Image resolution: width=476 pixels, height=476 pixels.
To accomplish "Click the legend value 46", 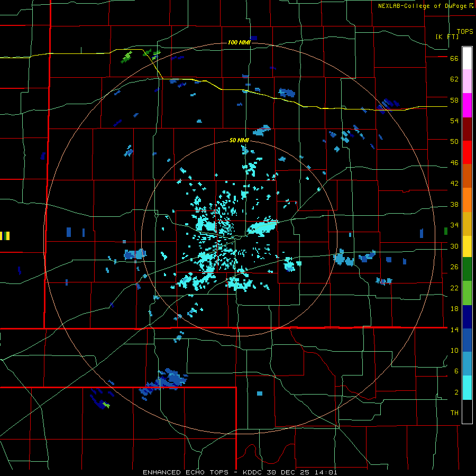I will 454,163.
